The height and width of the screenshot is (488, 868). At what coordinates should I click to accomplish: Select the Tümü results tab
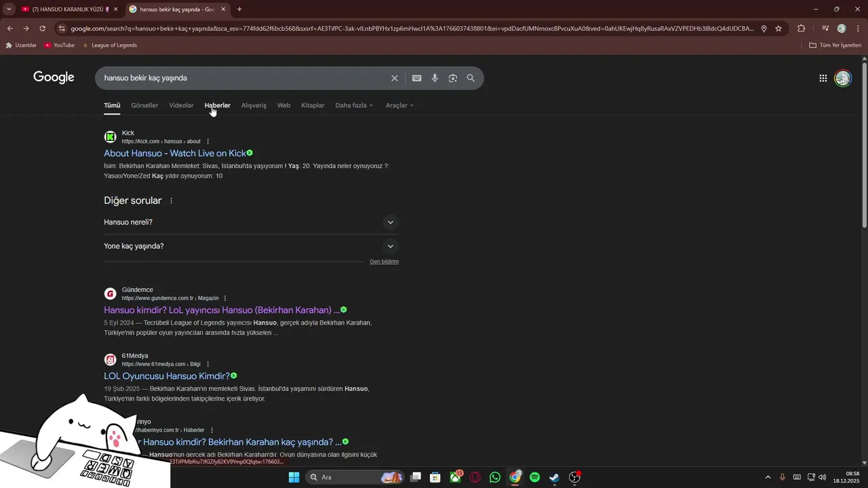[x=112, y=106]
